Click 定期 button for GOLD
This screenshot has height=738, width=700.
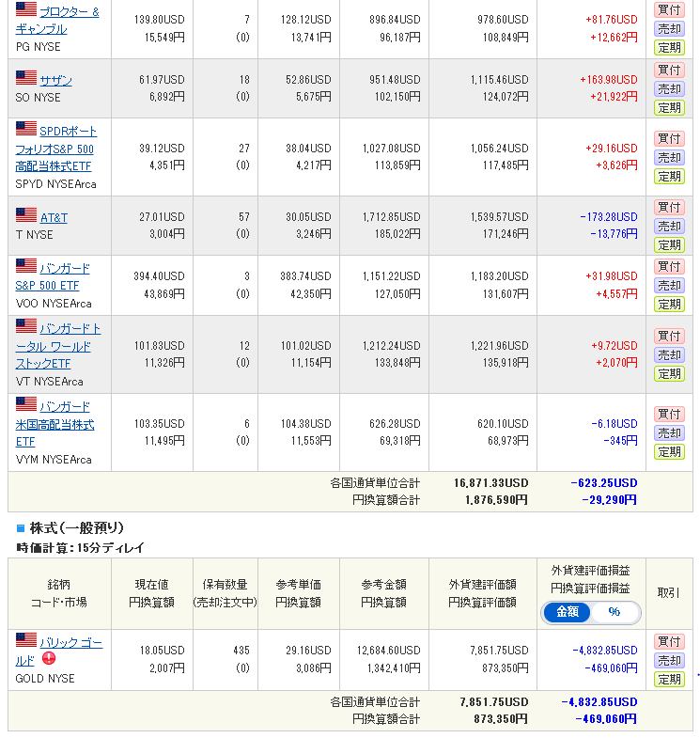(669, 679)
